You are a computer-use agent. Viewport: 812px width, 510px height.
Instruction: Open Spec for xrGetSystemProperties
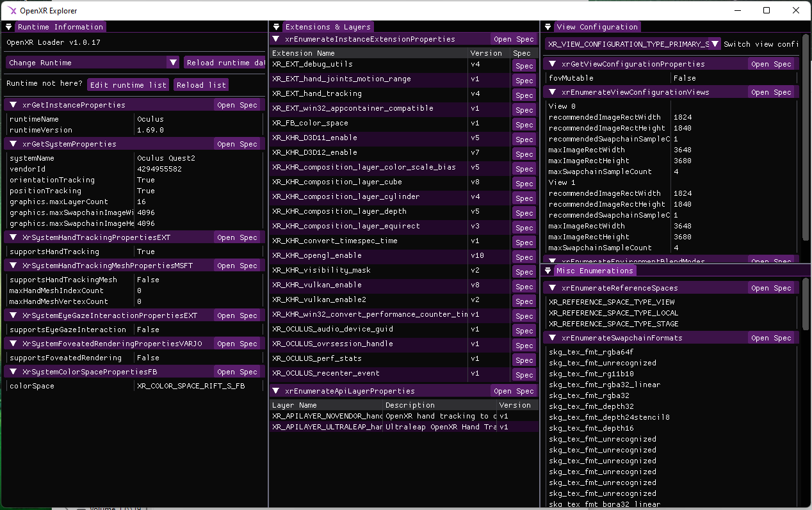237,144
